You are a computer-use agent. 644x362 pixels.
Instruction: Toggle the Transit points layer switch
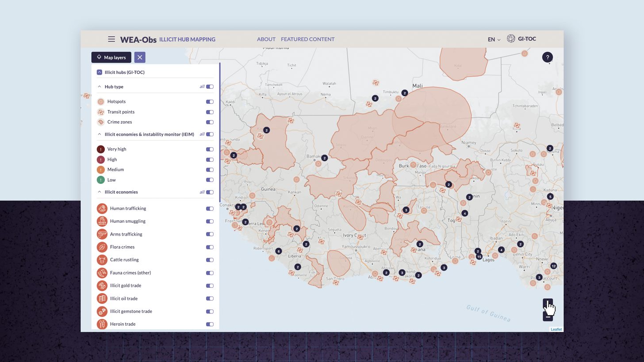(210, 112)
